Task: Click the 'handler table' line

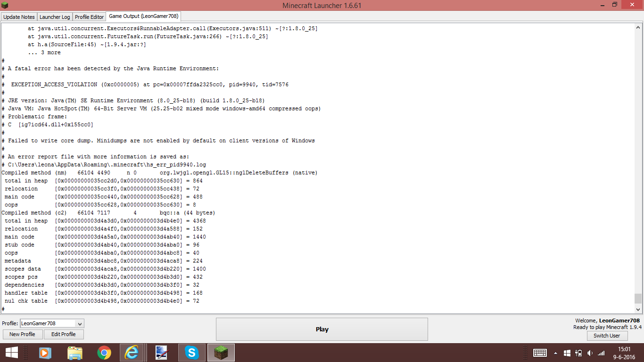Action: pyautogui.click(x=104, y=293)
